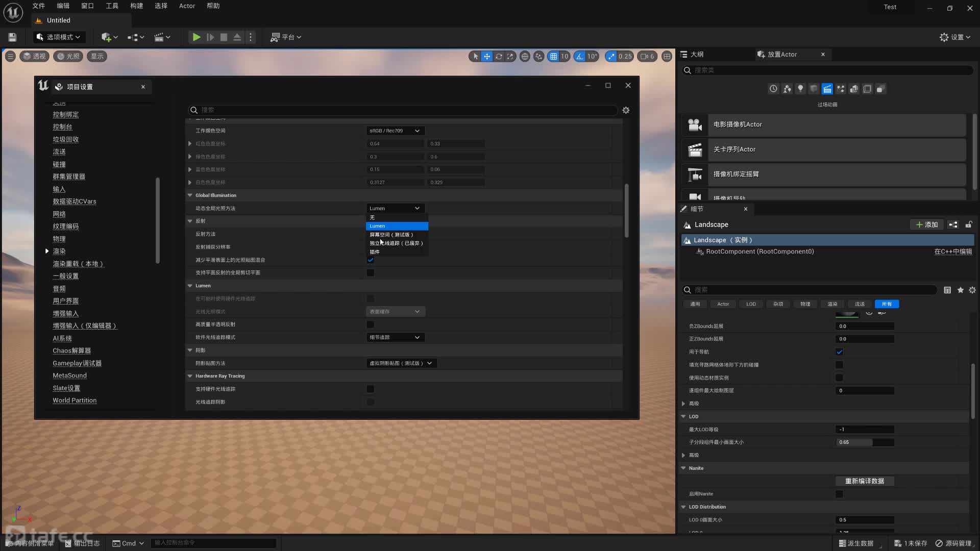
Task: Open 设置 dropdown in top right
Action: tap(955, 37)
